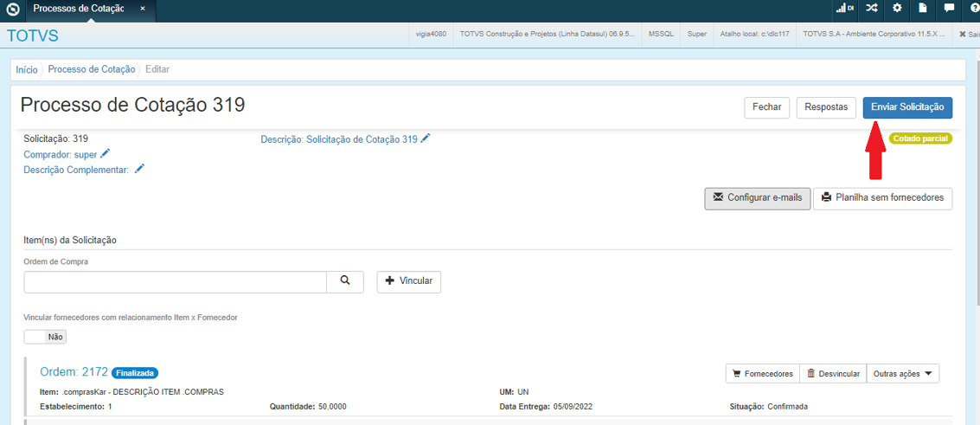Close the Processos de Cotação tab
The width and height of the screenshot is (980, 425).
143,9
